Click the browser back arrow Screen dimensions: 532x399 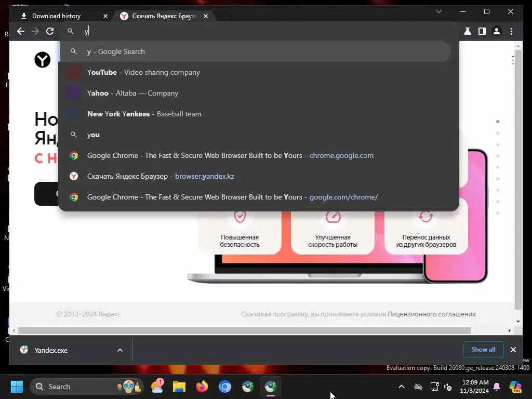click(21, 31)
